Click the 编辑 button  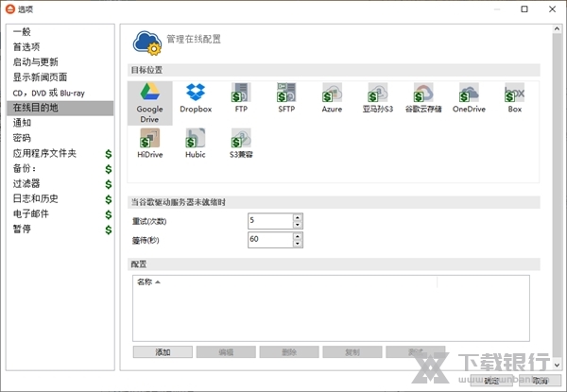pos(226,352)
